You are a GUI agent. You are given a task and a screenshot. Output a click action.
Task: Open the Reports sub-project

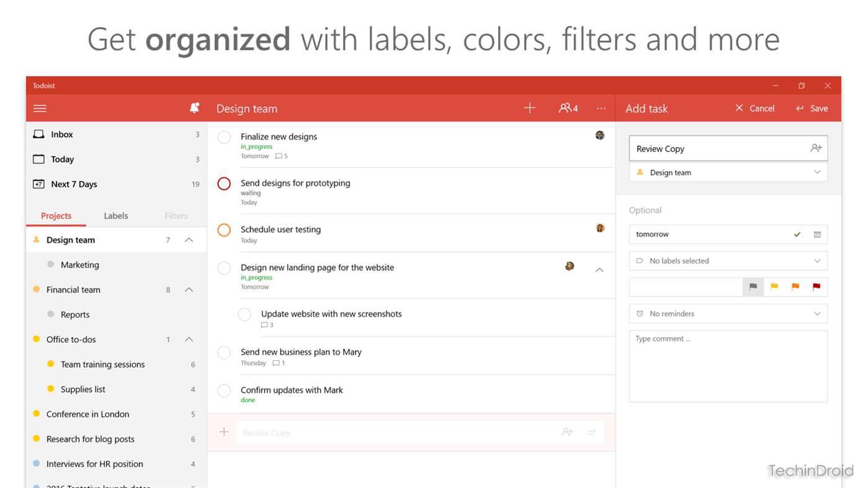click(117, 314)
